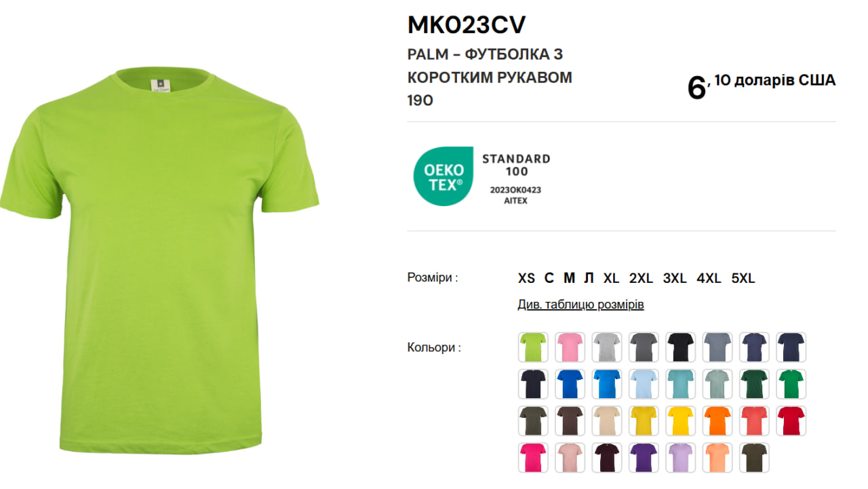Pick the light blue t-shirt swatch

(644, 384)
